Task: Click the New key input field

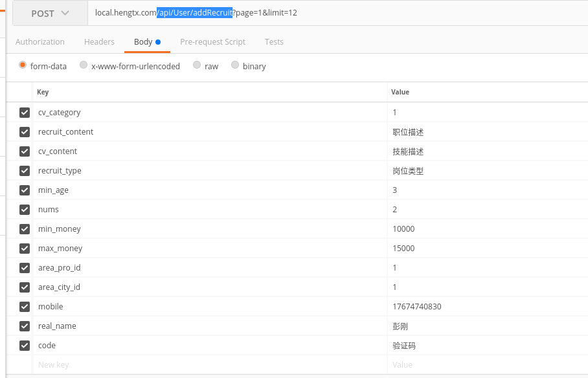Action: click(x=210, y=365)
